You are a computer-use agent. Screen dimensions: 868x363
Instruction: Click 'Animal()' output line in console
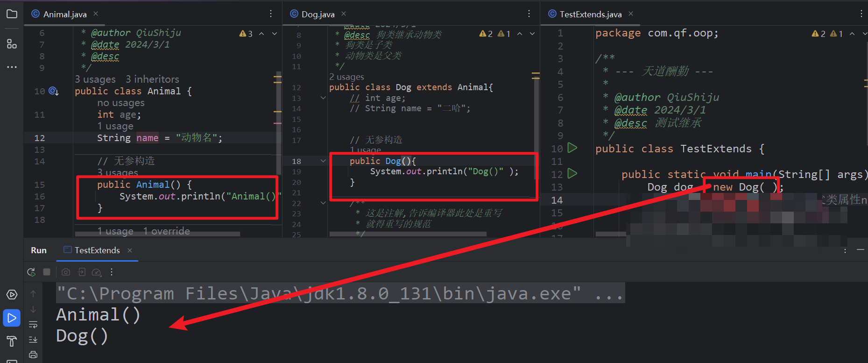(x=98, y=315)
